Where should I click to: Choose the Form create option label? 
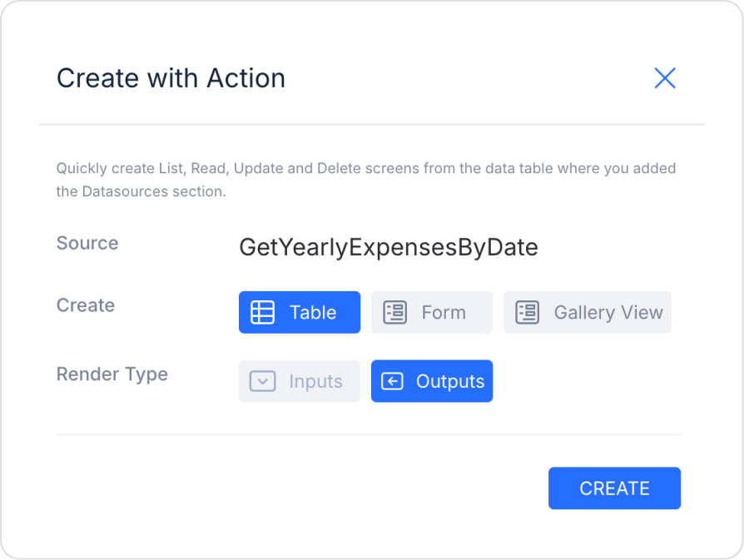(444, 313)
